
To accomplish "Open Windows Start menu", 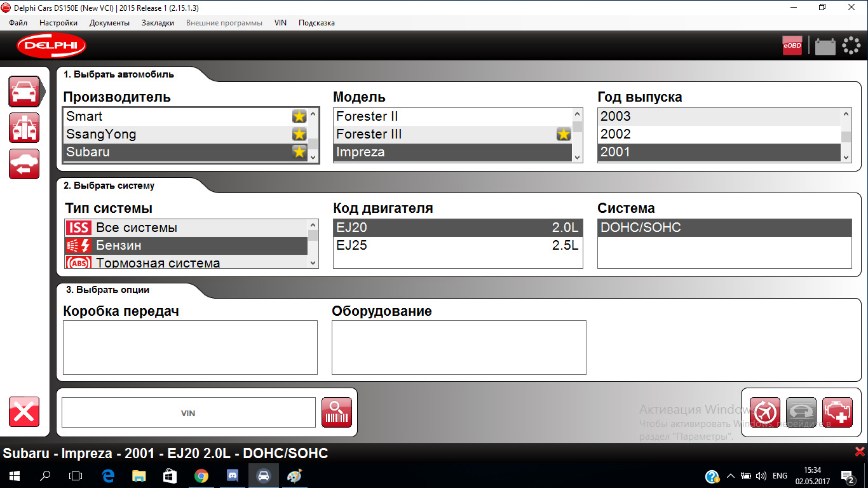I will point(13,475).
